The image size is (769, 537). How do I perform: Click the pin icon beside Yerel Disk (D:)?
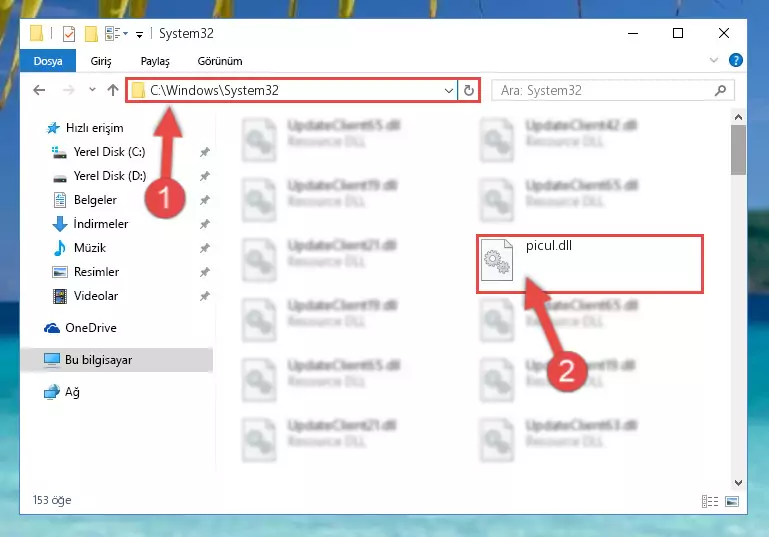[205, 176]
